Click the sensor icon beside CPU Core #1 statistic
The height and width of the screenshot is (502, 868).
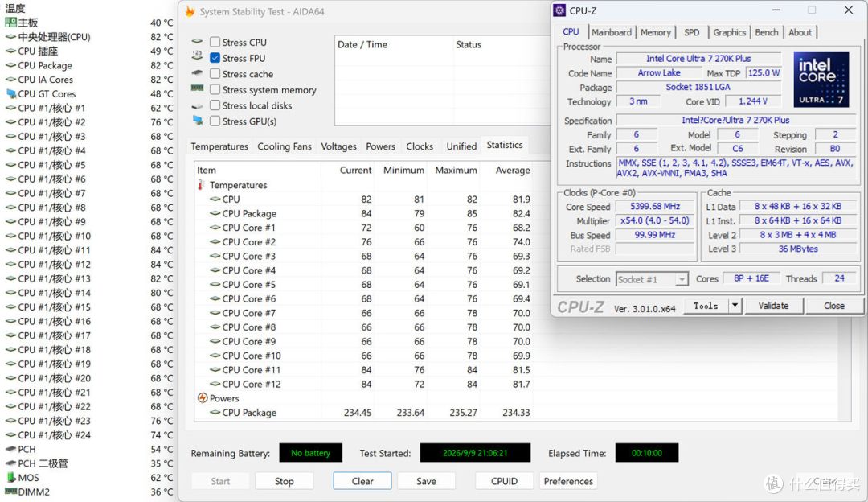(x=215, y=228)
